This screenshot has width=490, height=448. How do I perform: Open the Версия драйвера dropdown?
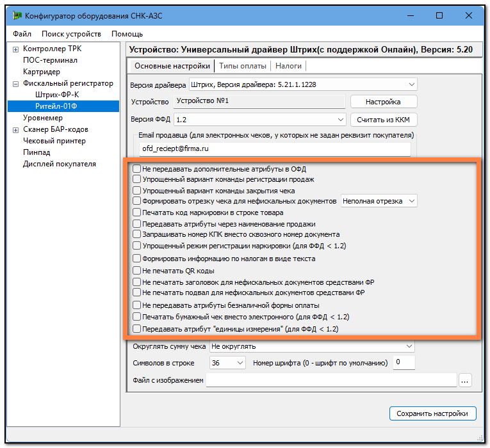click(x=303, y=84)
